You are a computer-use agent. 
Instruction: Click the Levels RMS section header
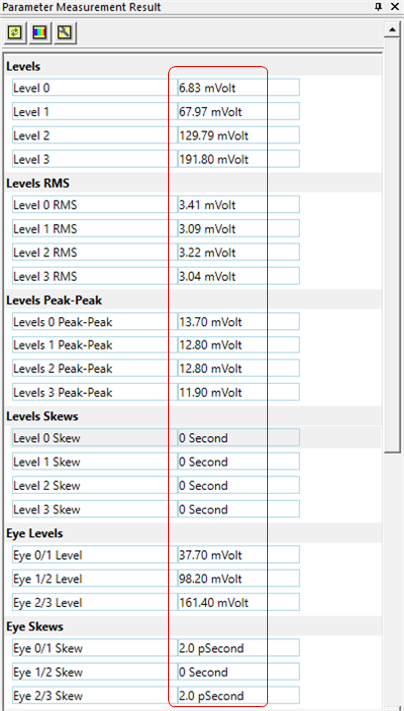(38, 184)
